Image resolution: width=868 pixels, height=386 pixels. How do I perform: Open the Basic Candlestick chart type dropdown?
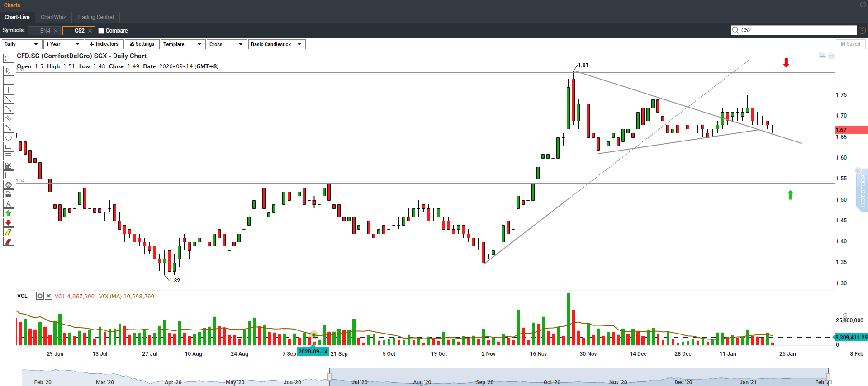(276, 44)
